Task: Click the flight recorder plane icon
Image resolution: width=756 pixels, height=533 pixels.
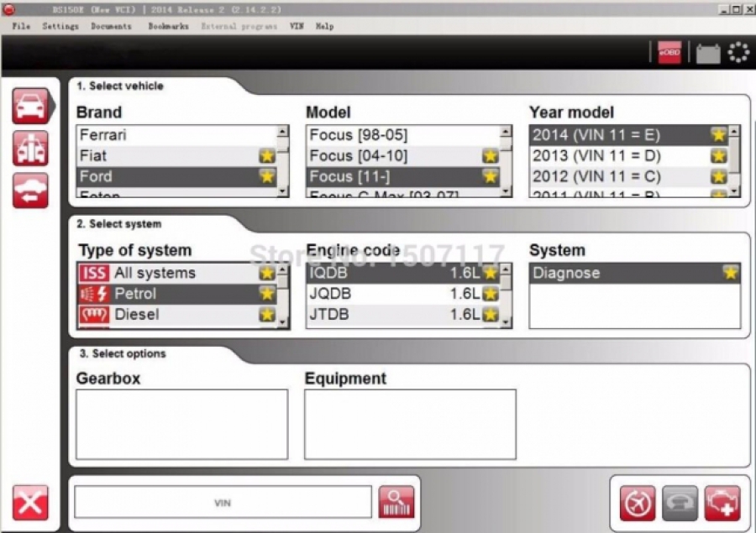Action: (638, 503)
